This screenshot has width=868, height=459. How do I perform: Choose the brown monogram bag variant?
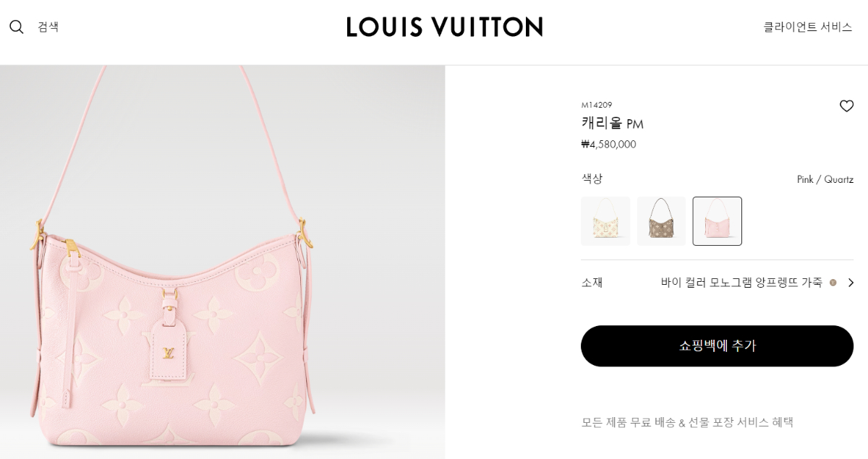(x=661, y=221)
